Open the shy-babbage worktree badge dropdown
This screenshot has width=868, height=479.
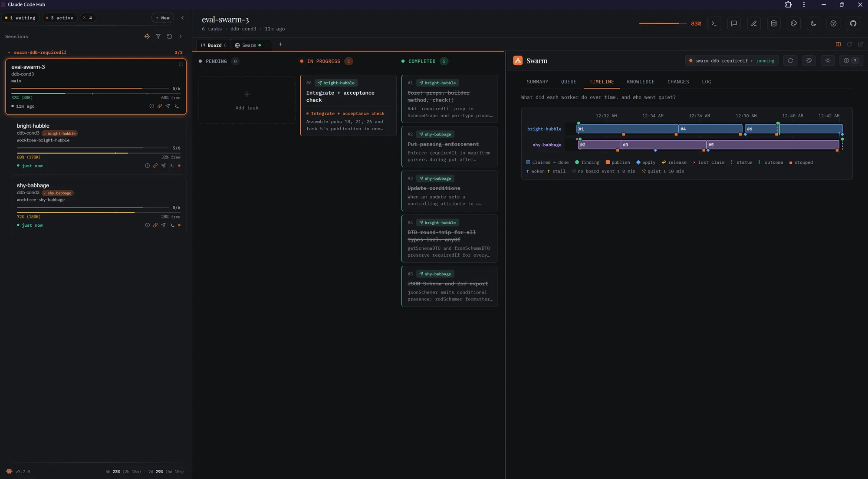58,193
